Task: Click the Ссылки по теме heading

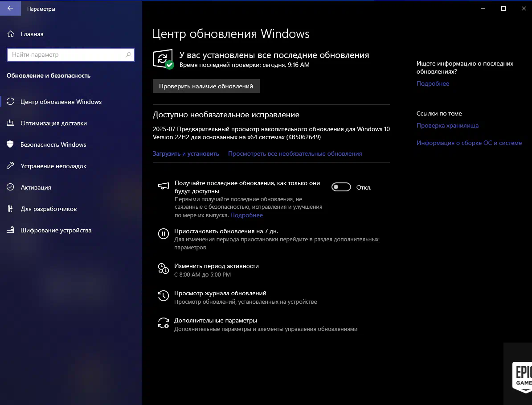Action: point(439,113)
